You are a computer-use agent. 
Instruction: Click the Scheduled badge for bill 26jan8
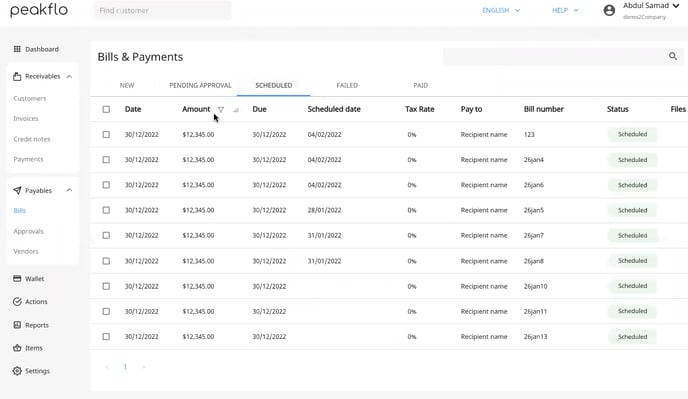tap(632, 261)
